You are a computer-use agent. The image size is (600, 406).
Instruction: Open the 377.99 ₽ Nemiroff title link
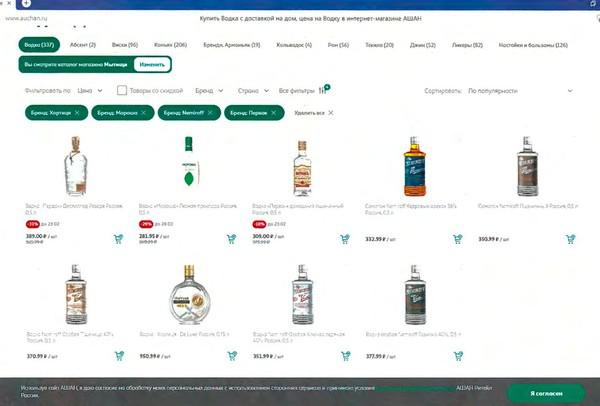point(413,334)
